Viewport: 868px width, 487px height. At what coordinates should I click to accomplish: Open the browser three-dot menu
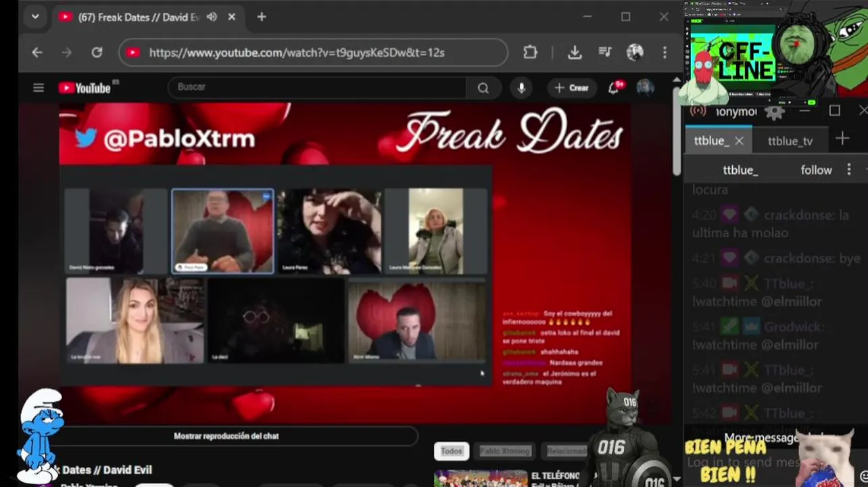pos(665,52)
